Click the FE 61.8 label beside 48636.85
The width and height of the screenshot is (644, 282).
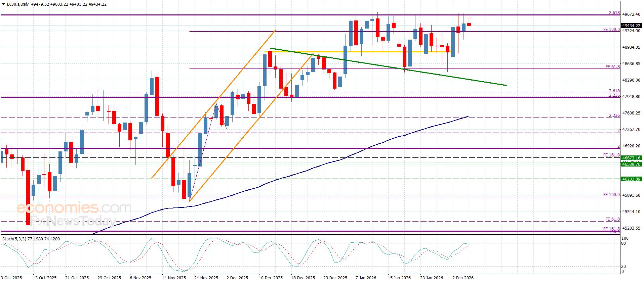point(613,67)
